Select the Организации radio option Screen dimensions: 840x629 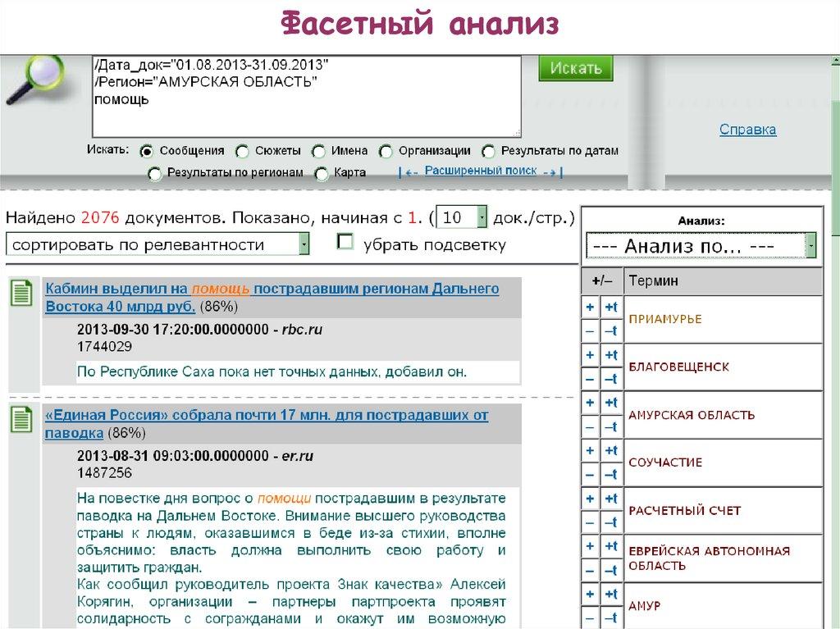pos(386,151)
